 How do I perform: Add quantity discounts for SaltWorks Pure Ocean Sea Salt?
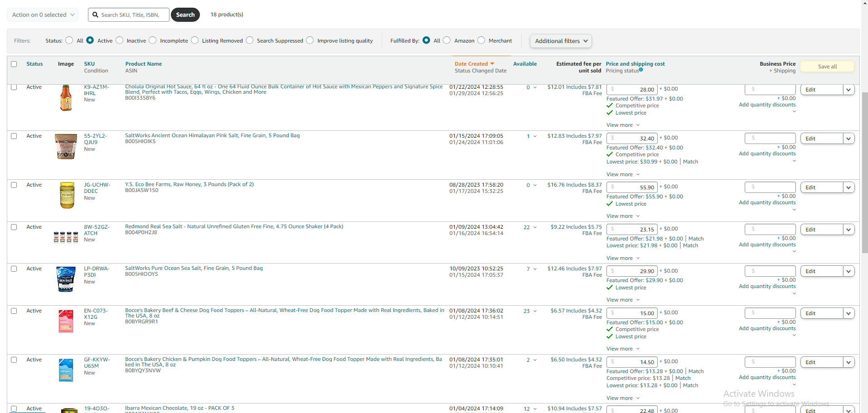point(767,286)
